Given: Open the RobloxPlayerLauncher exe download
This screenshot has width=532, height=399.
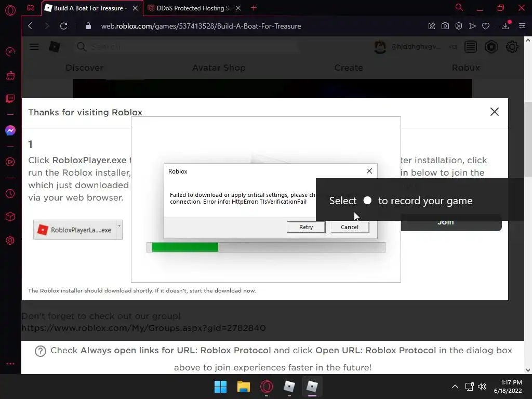Looking at the screenshot, I should pyautogui.click(x=75, y=230).
